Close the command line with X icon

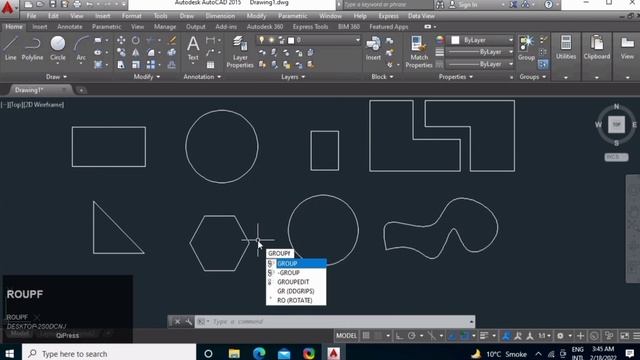point(178,322)
